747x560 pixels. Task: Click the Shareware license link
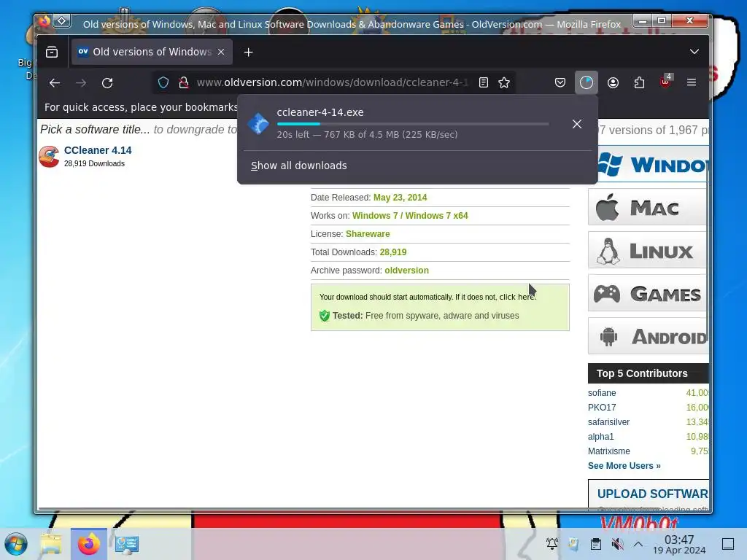tap(368, 234)
